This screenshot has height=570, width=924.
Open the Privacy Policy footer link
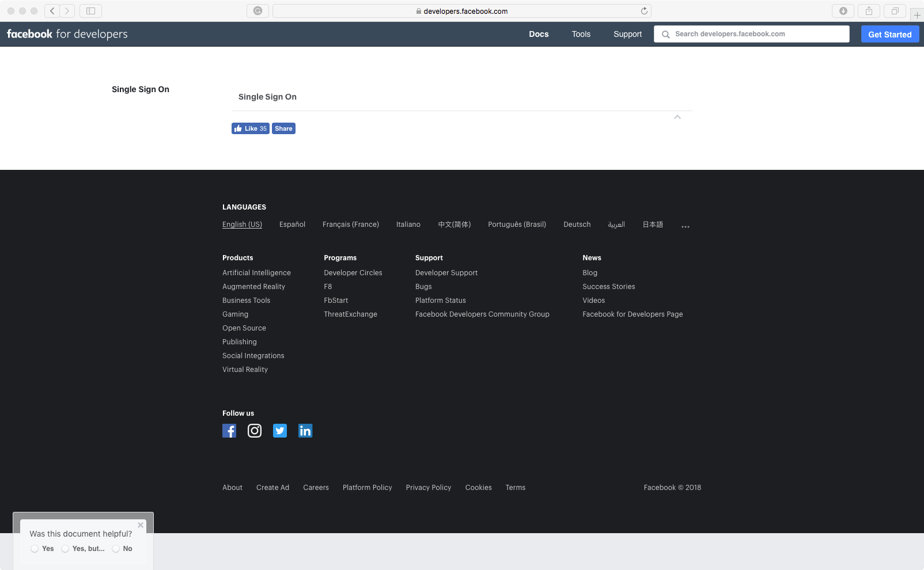click(429, 488)
